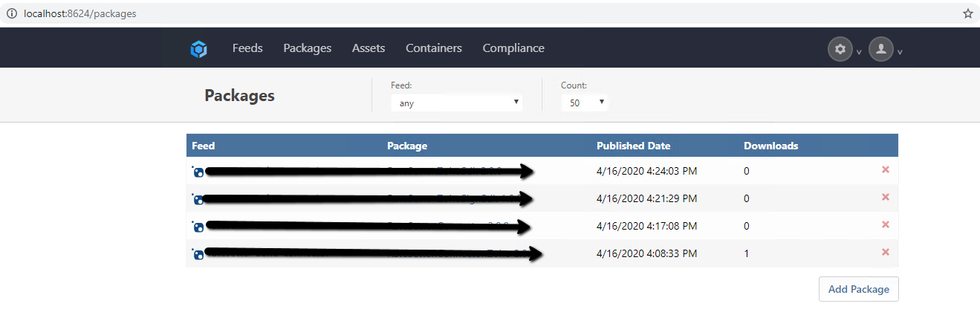This screenshot has height=321, width=980.
Task: Delete the package published at 4:21:29 PM
Action: (885, 198)
